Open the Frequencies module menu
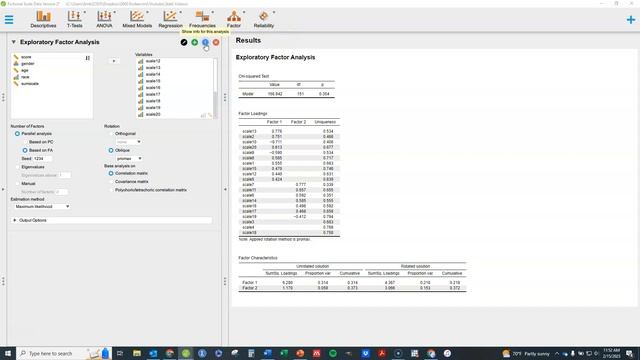 [x=202, y=19]
